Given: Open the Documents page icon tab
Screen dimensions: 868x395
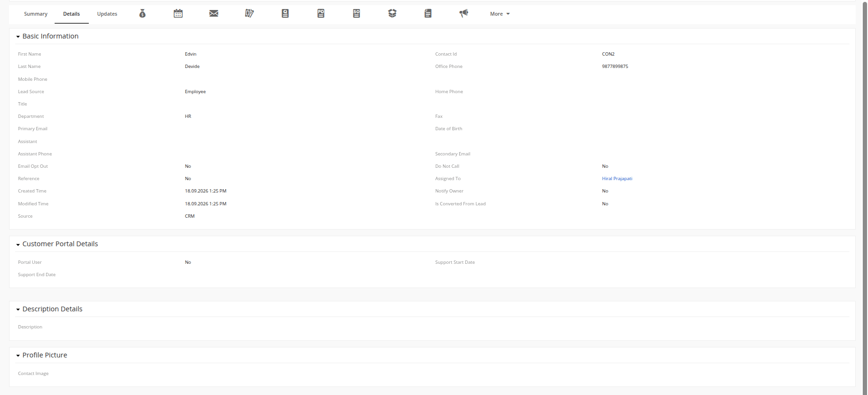Looking at the screenshot, I should 428,14.
